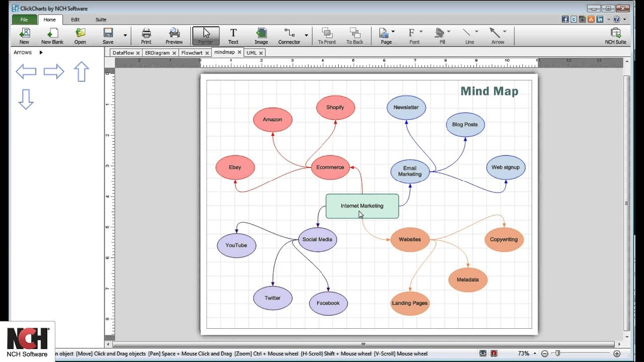Click the zoom in plus button
The height and width of the screenshot is (362, 644).
[617, 353]
